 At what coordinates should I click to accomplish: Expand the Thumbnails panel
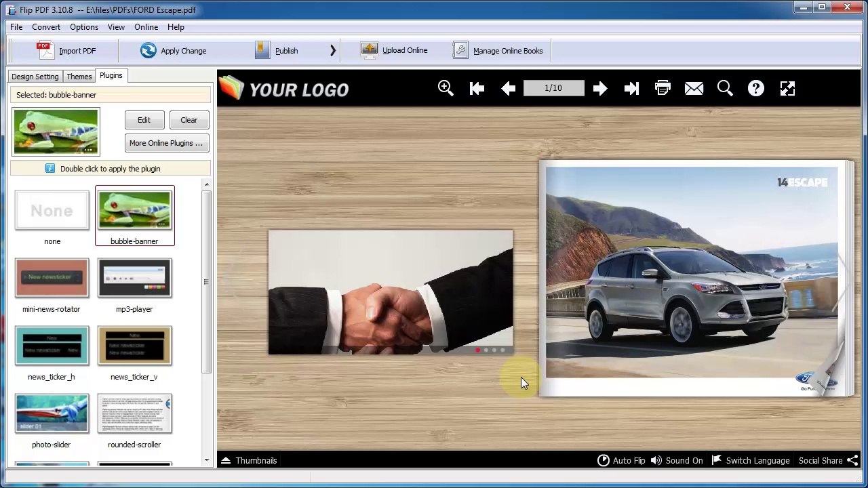click(249, 460)
